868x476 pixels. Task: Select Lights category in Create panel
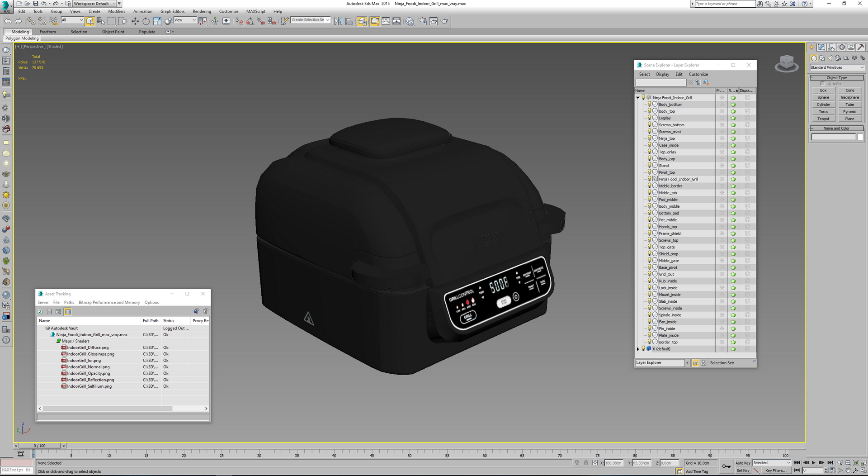coord(830,58)
